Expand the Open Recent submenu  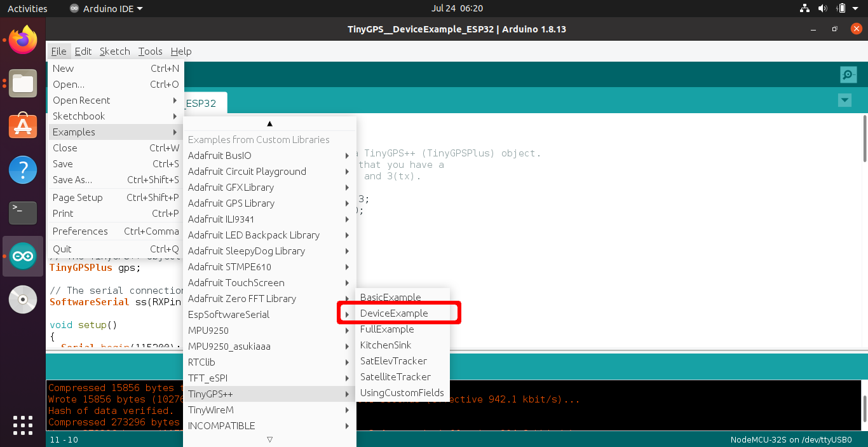pyautogui.click(x=81, y=100)
